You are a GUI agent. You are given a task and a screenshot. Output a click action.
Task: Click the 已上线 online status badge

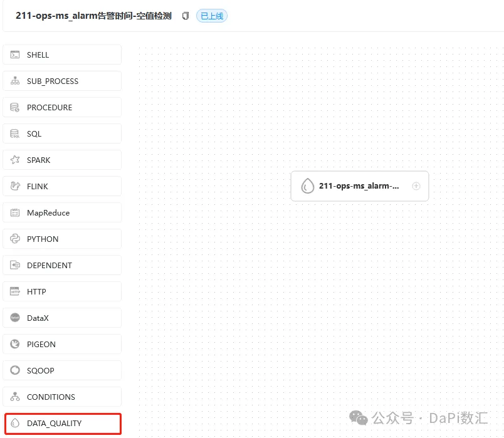click(x=212, y=16)
